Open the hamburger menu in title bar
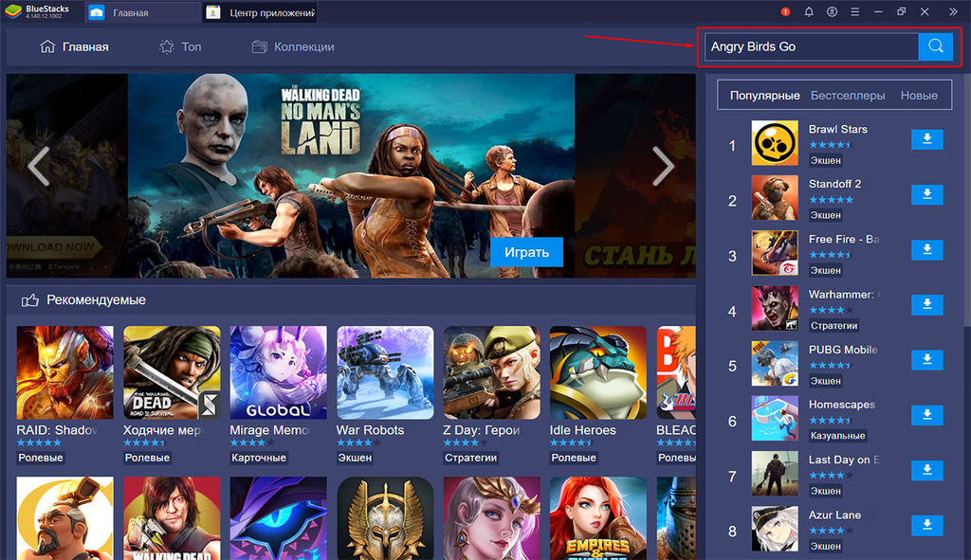Viewport: 971px width, 560px height. tap(854, 11)
